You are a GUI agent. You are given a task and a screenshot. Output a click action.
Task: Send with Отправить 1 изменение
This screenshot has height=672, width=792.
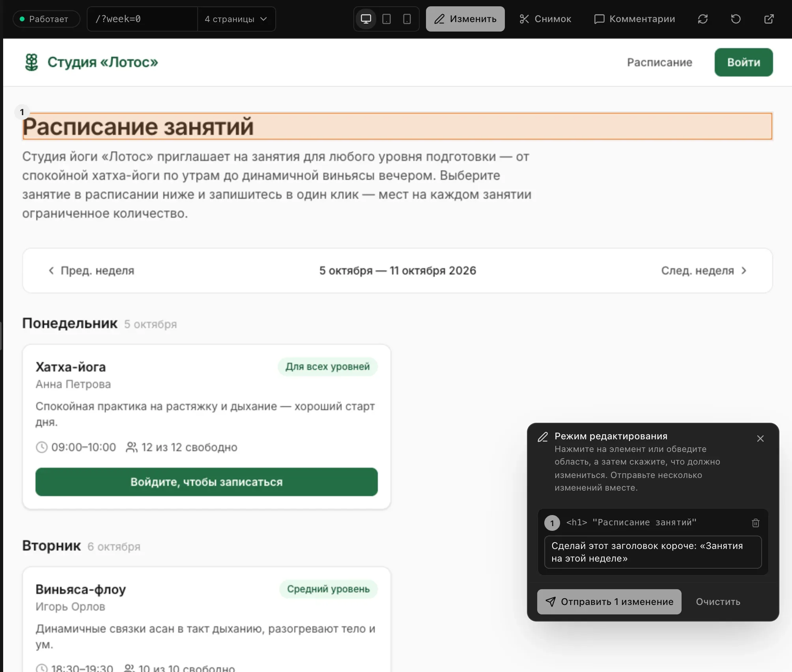point(609,602)
